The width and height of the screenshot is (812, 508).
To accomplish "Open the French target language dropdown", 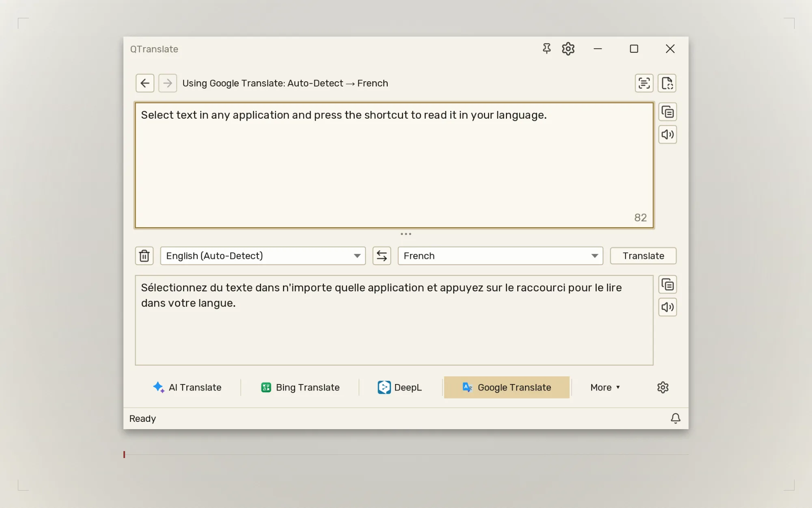I will [x=500, y=256].
